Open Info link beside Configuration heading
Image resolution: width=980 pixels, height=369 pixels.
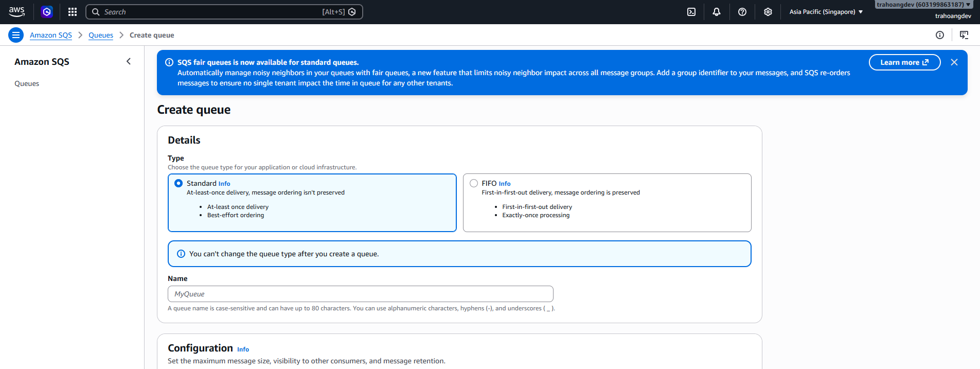pyautogui.click(x=243, y=349)
